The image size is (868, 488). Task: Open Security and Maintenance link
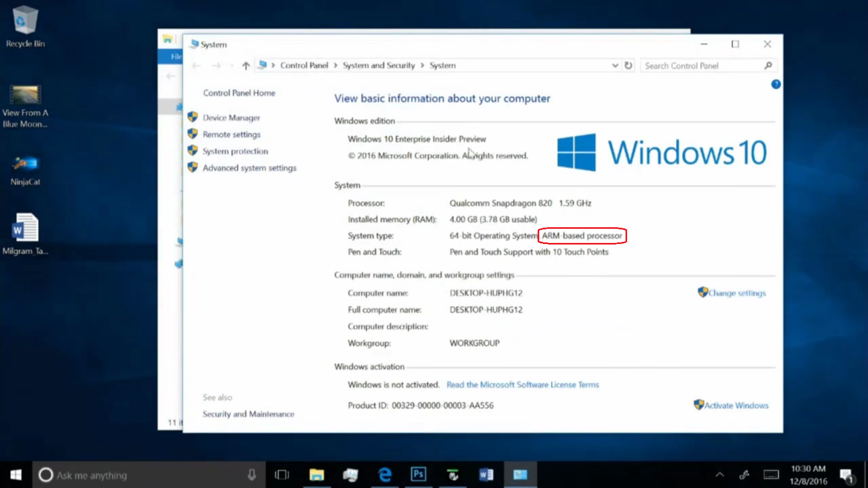pos(248,414)
